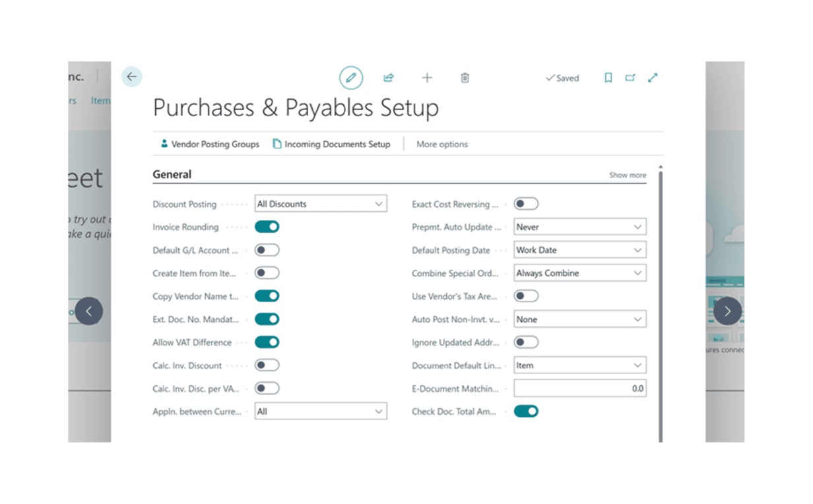This screenshot has height=504, width=813.
Task: Click the bookmark icon
Action: point(608,78)
